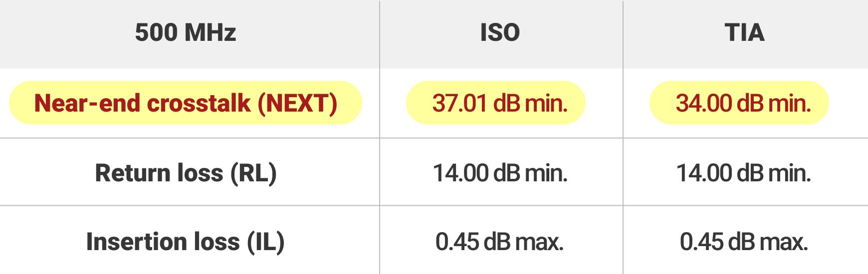The image size is (868, 274).
Task: Click the words 'Near-end crosstalk'
Action: (x=142, y=103)
